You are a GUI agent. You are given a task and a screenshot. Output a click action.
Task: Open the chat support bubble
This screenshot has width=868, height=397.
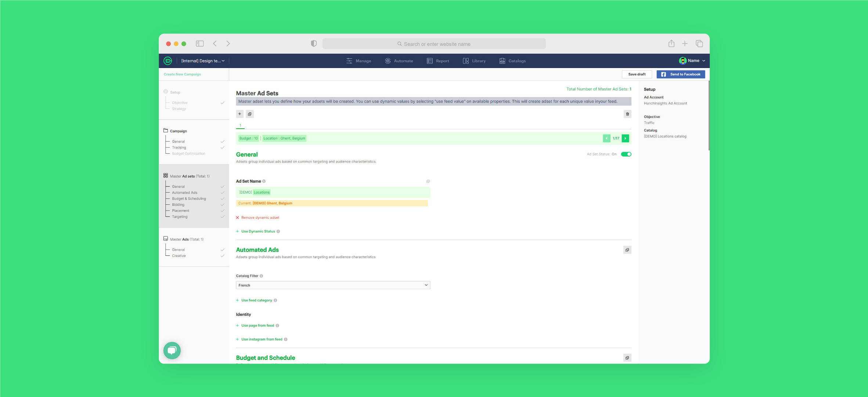(x=172, y=350)
